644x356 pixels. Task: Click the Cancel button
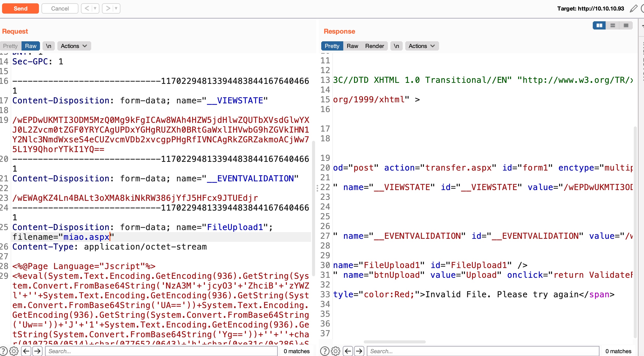click(x=60, y=8)
